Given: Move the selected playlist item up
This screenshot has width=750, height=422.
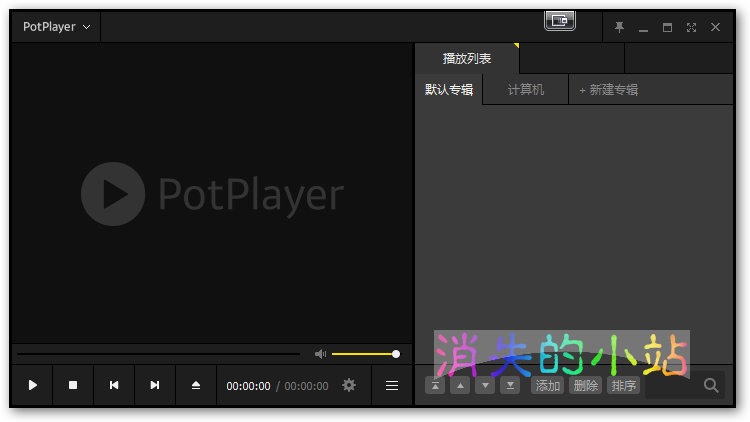Looking at the screenshot, I should pos(460,385).
